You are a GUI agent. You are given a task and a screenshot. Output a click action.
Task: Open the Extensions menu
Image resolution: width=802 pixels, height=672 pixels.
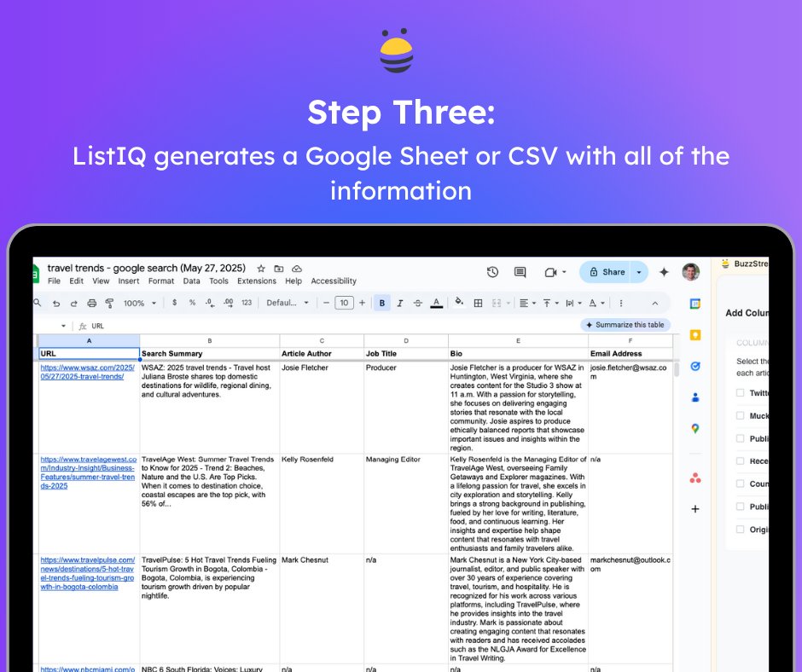coord(256,281)
